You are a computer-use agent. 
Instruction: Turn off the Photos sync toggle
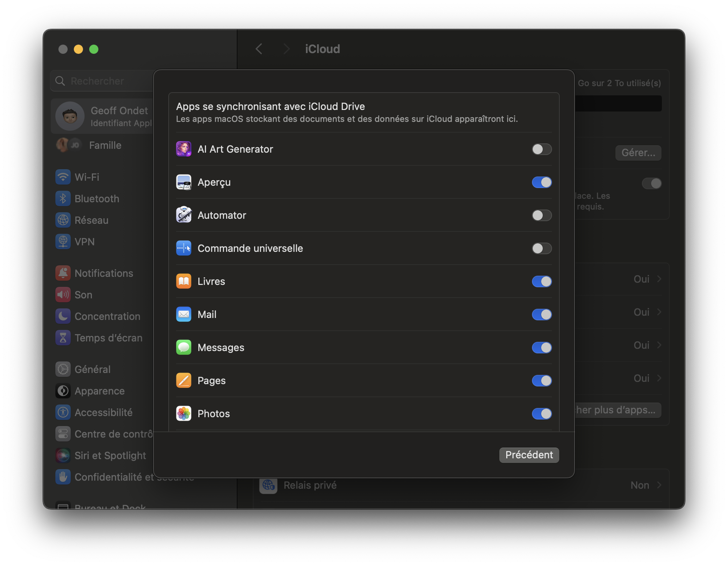point(541,414)
